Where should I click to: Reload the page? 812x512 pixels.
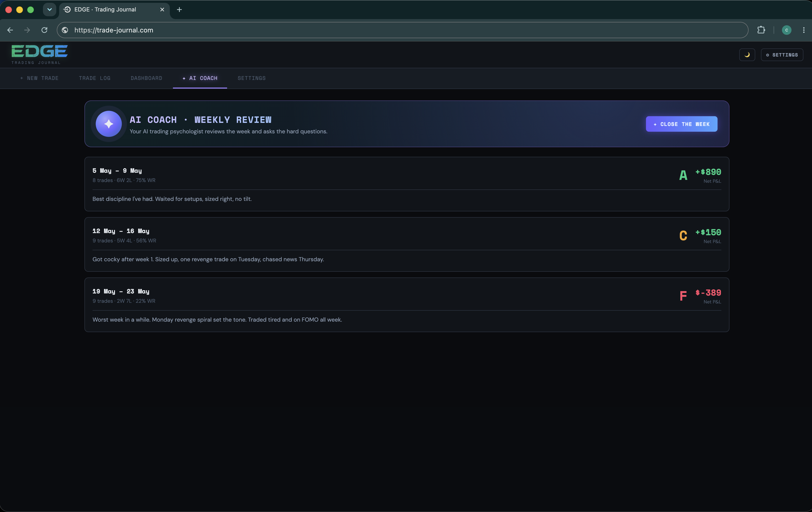point(44,30)
